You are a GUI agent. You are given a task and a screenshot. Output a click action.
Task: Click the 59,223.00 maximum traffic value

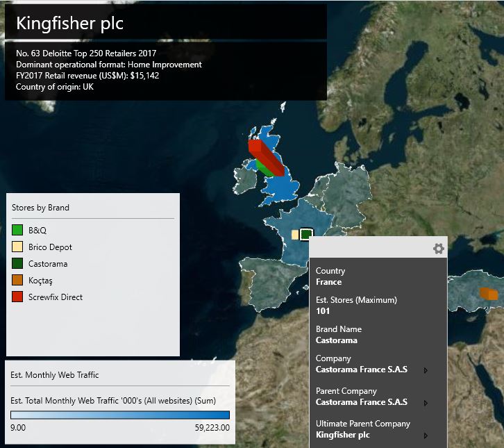pos(212,427)
